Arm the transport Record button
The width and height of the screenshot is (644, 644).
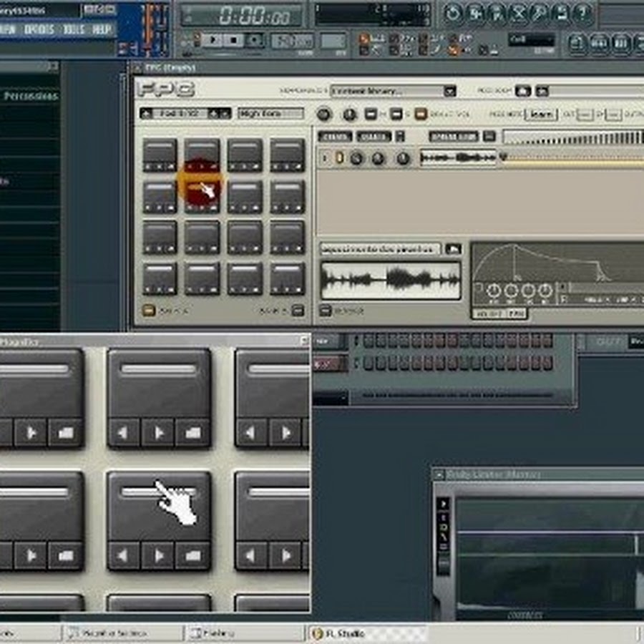coord(255,40)
